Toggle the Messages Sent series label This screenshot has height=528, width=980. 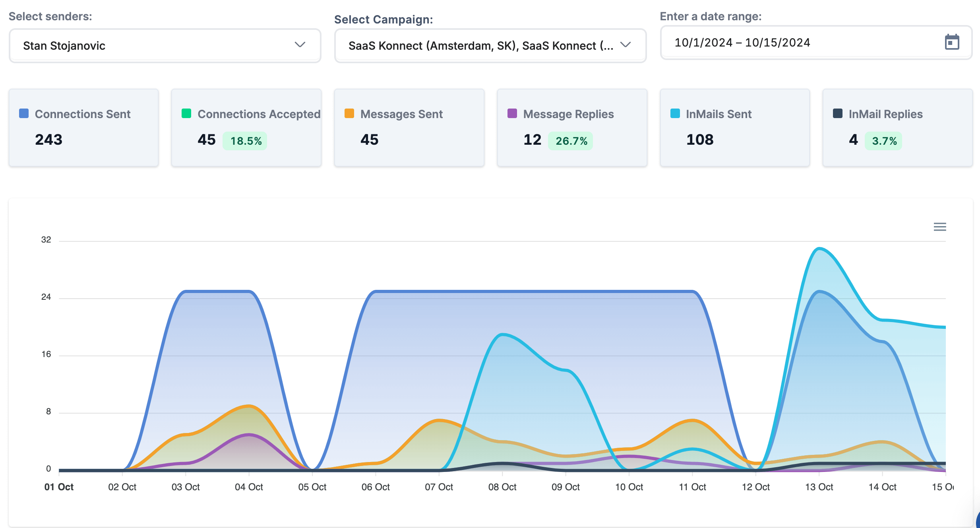[401, 114]
